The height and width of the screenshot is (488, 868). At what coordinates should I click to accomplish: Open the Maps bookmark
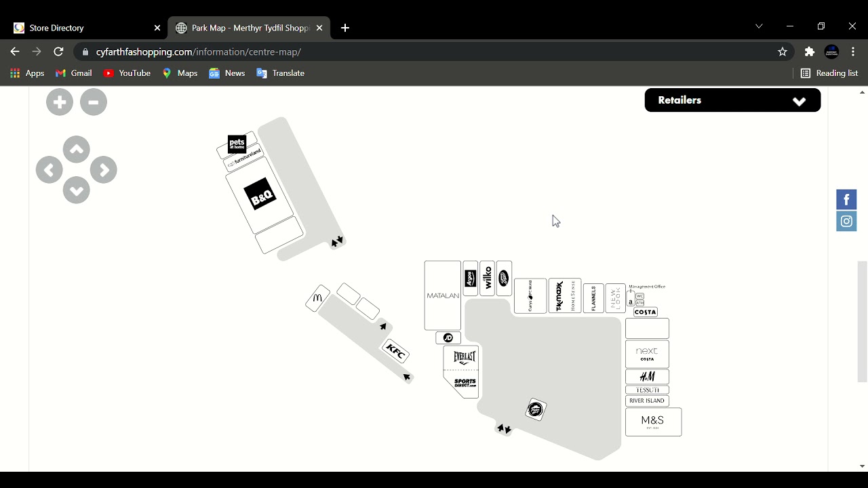[x=180, y=73]
